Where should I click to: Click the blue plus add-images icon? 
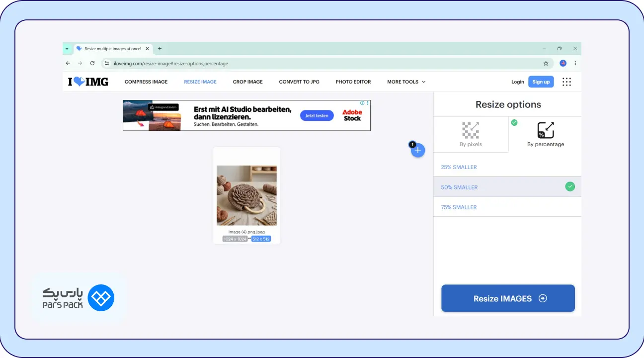(x=418, y=150)
